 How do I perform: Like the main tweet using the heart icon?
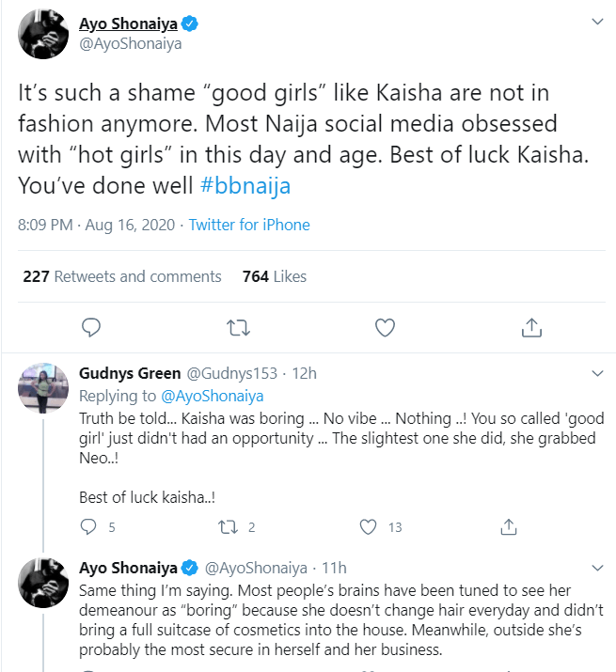(385, 327)
